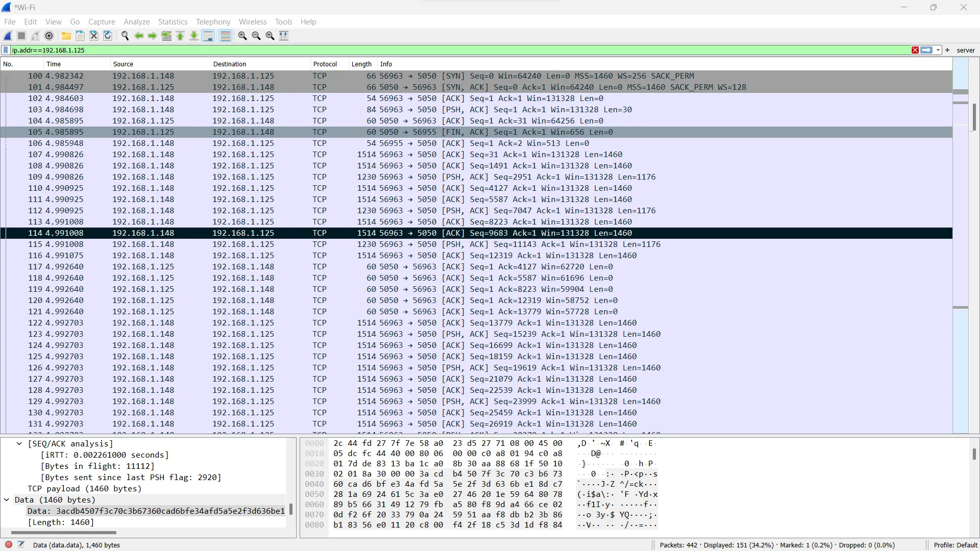Close this capture file
Viewport: 980px width, 551px height.
point(94,36)
